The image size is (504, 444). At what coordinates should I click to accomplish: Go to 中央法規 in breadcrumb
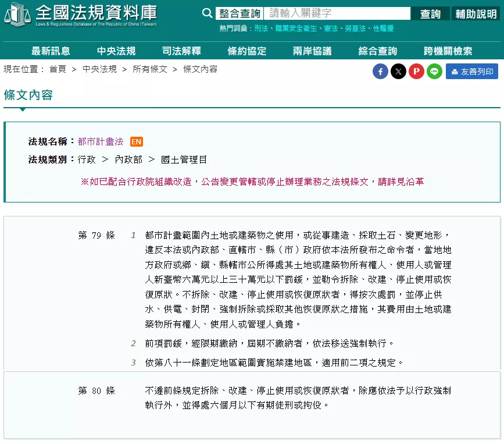click(99, 69)
